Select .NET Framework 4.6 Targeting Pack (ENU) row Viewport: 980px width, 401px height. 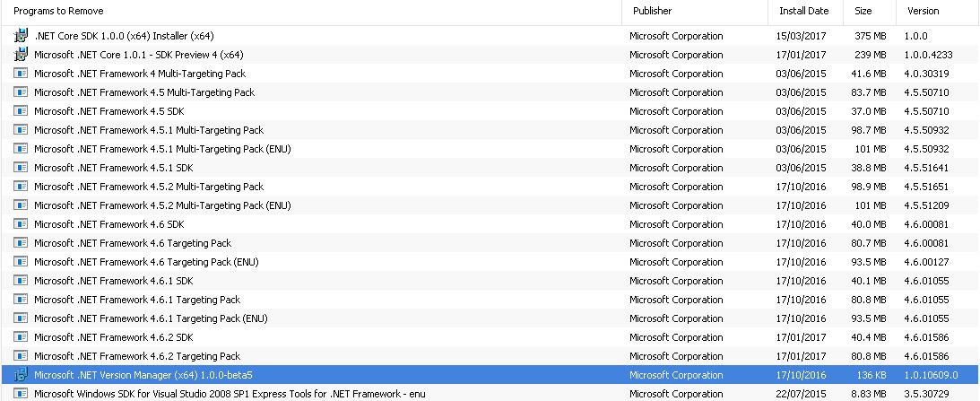pos(490,261)
